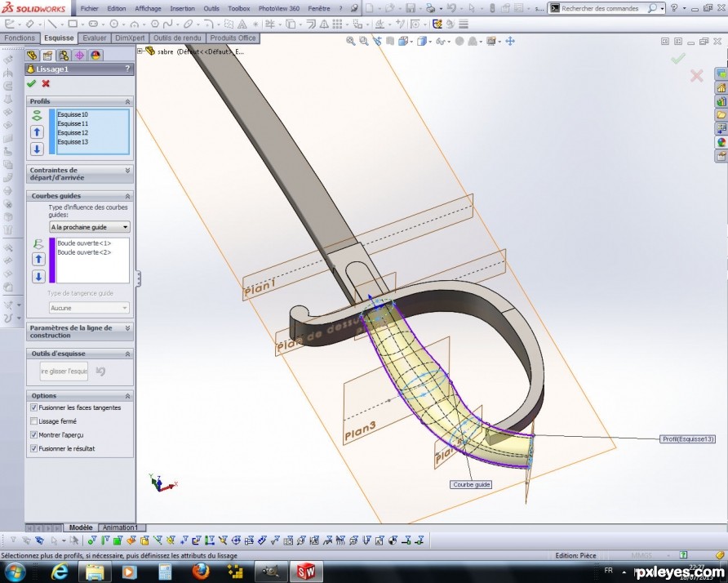Collapse the Options section

127,396
